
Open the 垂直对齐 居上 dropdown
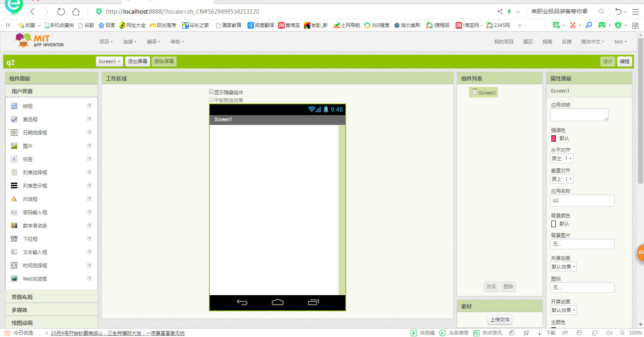coord(562,179)
